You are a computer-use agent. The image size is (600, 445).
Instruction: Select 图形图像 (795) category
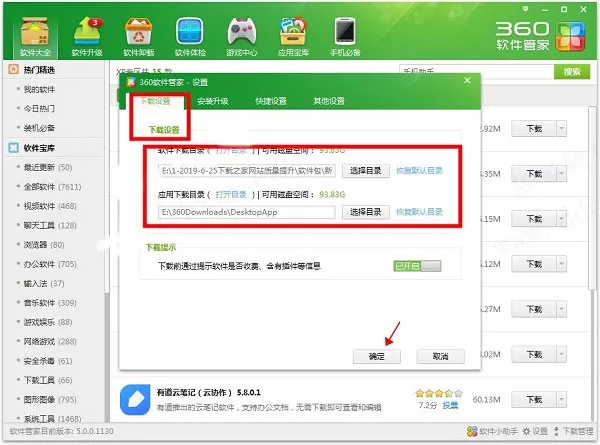click(50, 399)
